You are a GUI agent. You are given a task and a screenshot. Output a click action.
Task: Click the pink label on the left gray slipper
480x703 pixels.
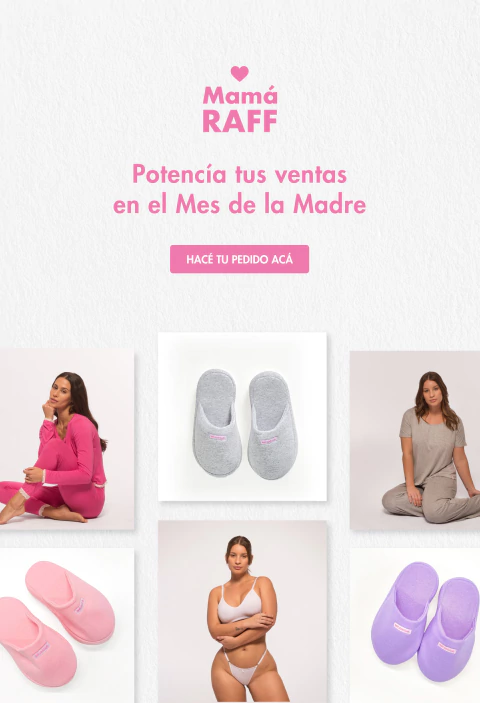pos(218,437)
